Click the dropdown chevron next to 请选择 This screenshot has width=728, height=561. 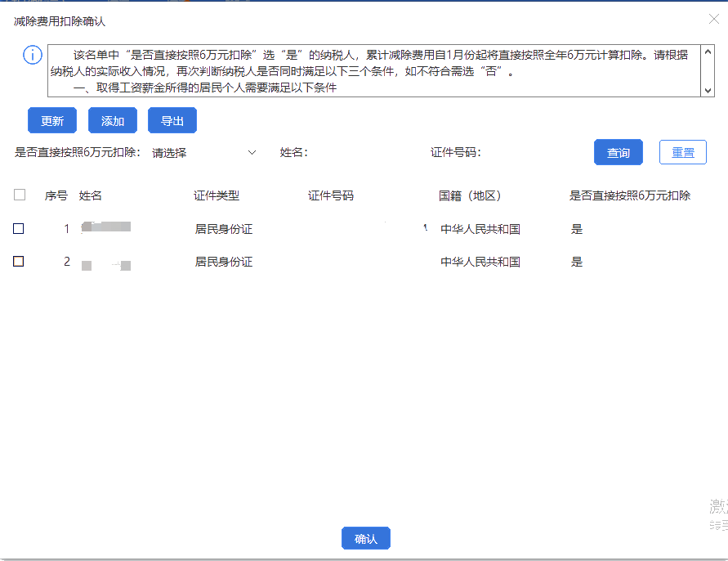[x=252, y=152]
